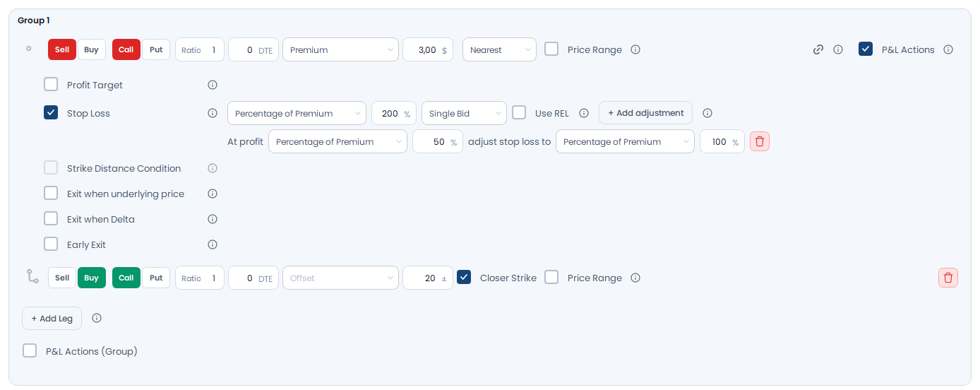The width and height of the screenshot is (980, 390).
Task: Click info icon after P&L Actions label
Action: tap(948, 49)
